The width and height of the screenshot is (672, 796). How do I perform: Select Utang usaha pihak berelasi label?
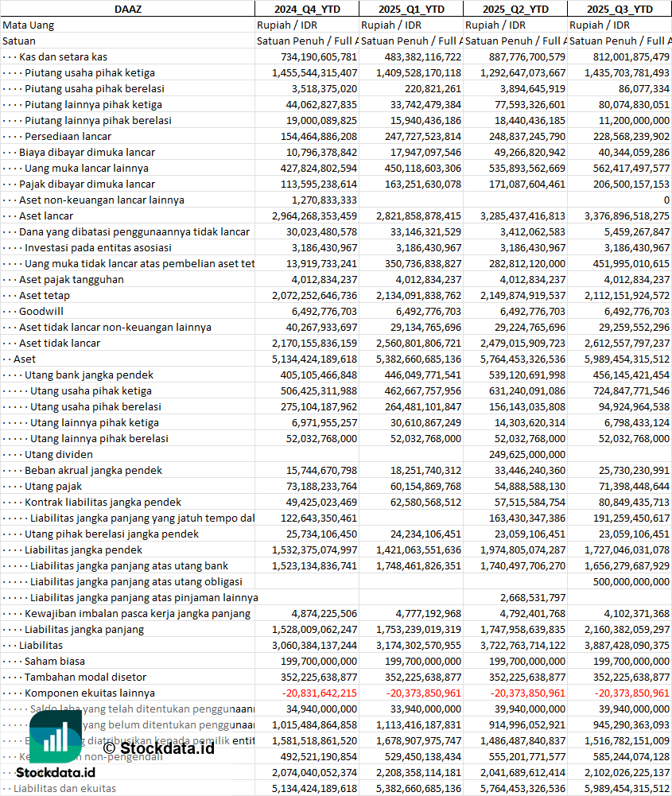click(96, 406)
